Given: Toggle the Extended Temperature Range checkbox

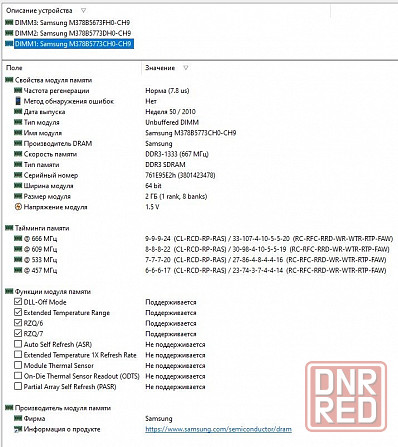Looking at the screenshot, I should (18, 313).
